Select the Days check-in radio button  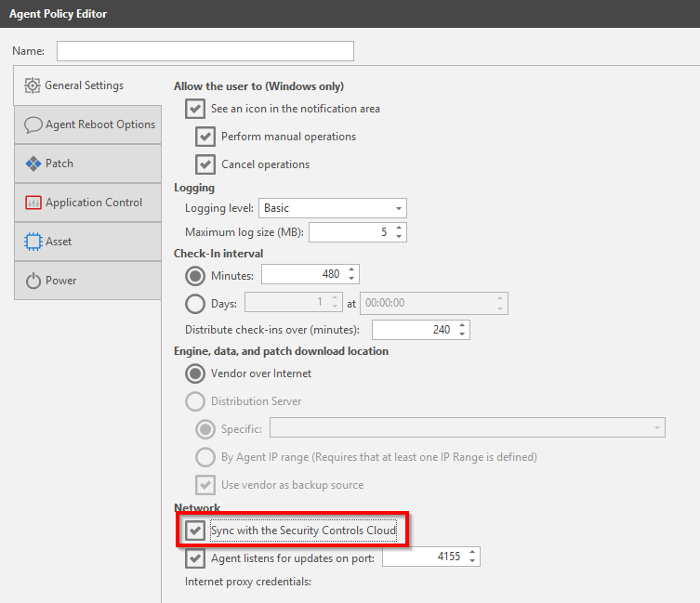click(195, 304)
